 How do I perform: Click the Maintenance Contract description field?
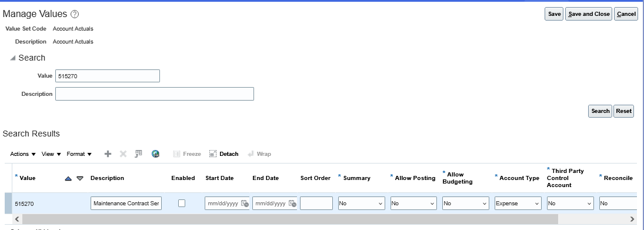[x=126, y=204]
